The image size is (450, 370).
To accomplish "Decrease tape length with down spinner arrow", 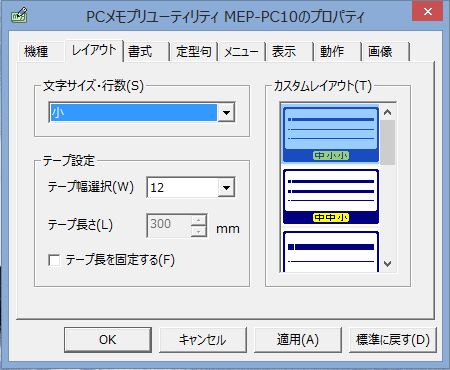I will click(199, 231).
